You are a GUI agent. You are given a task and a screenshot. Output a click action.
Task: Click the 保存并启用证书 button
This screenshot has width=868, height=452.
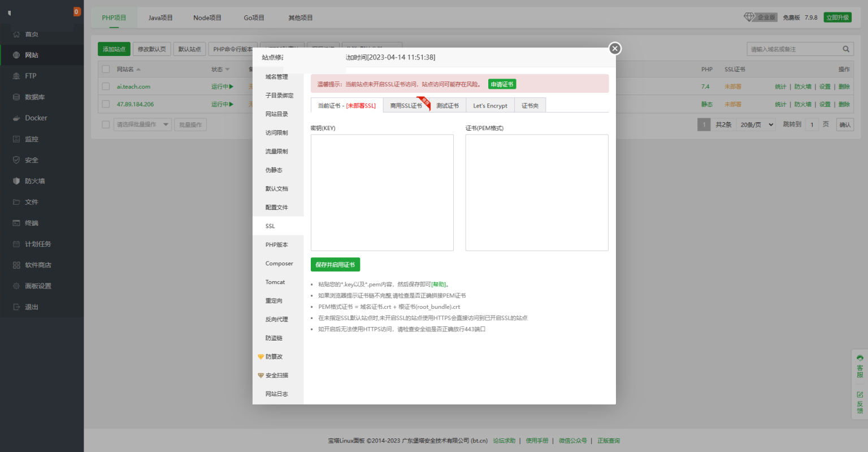point(335,264)
